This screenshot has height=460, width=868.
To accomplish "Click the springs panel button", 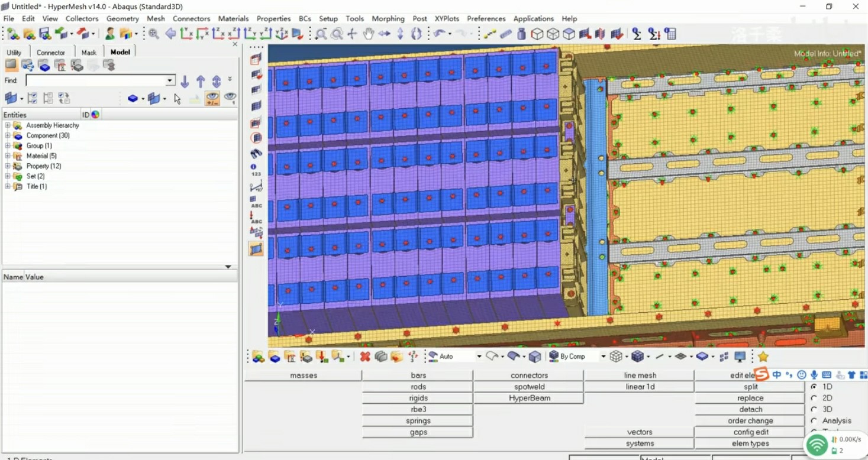I will (x=418, y=421).
